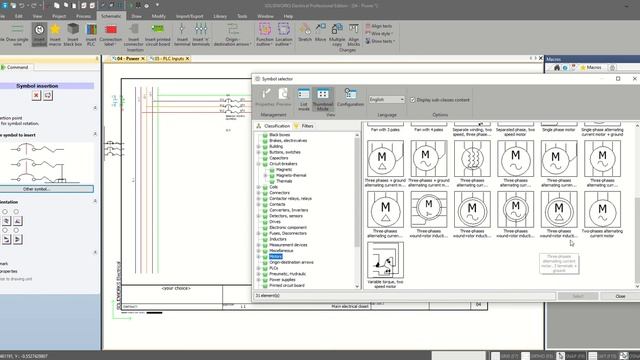Screen dimensions: 640x360
Task: Cancel symbol insertion with red X
Action: pos(36,96)
